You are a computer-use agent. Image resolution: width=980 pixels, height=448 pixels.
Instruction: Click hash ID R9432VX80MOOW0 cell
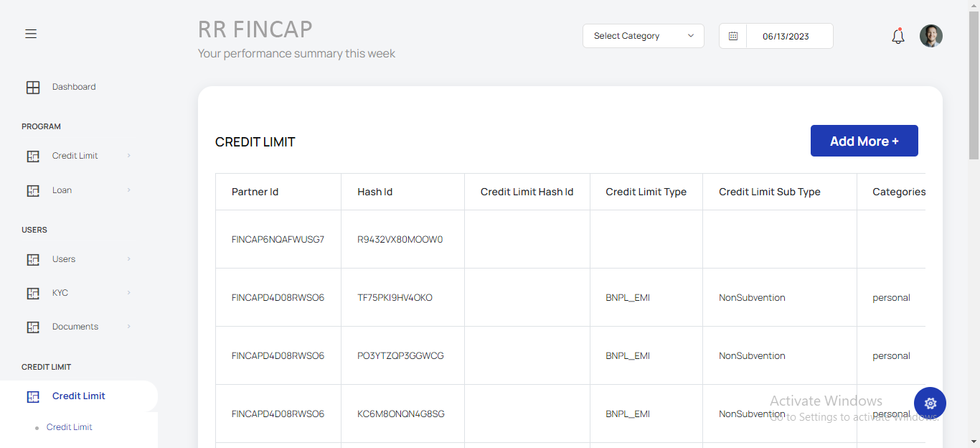[400, 240]
